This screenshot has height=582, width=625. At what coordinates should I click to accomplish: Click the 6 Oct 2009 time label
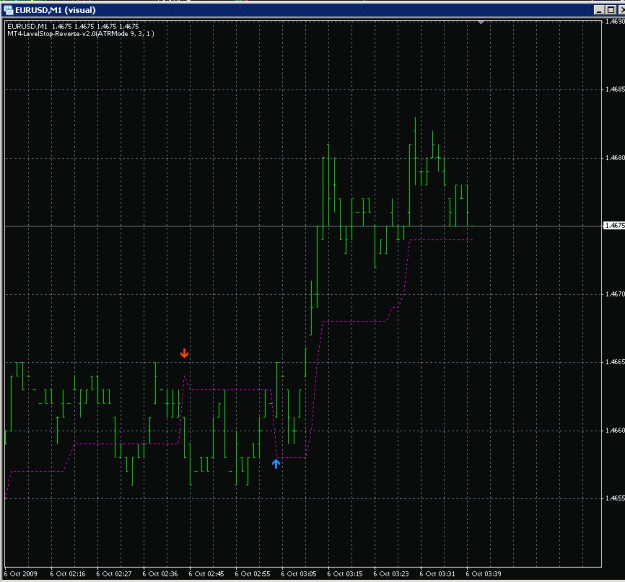[20, 574]
